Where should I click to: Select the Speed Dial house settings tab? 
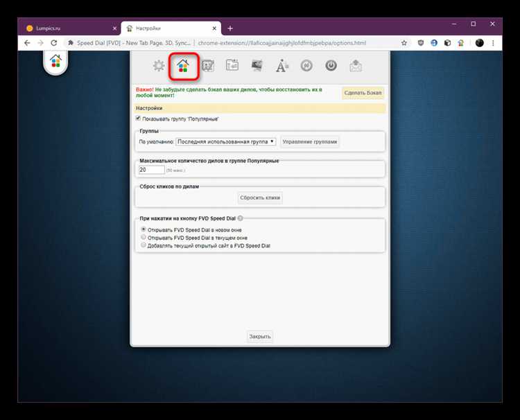pyautogui.click(x=183, y=66)
